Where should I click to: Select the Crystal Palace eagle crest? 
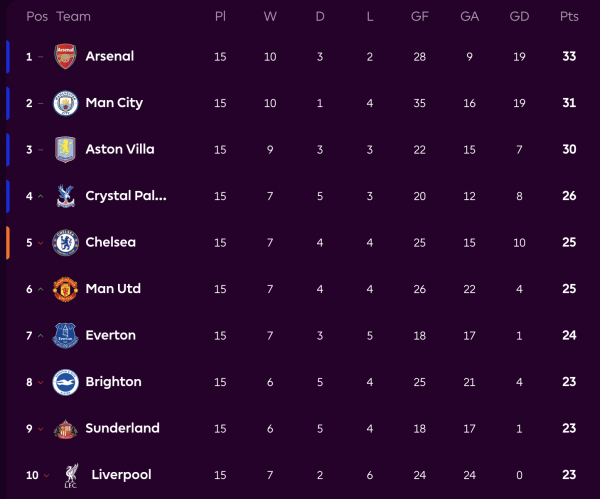(65, 196)
